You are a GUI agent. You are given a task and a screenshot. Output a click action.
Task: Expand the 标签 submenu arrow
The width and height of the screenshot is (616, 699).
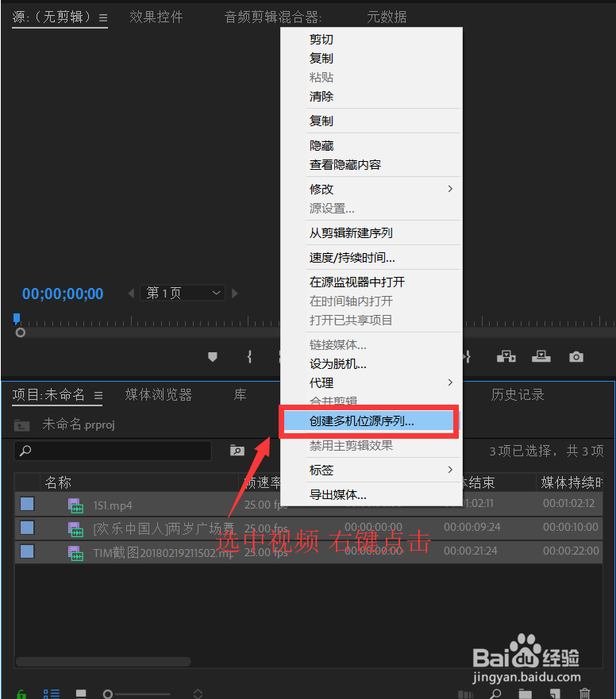pyautogui.click(x=450, y=470)
